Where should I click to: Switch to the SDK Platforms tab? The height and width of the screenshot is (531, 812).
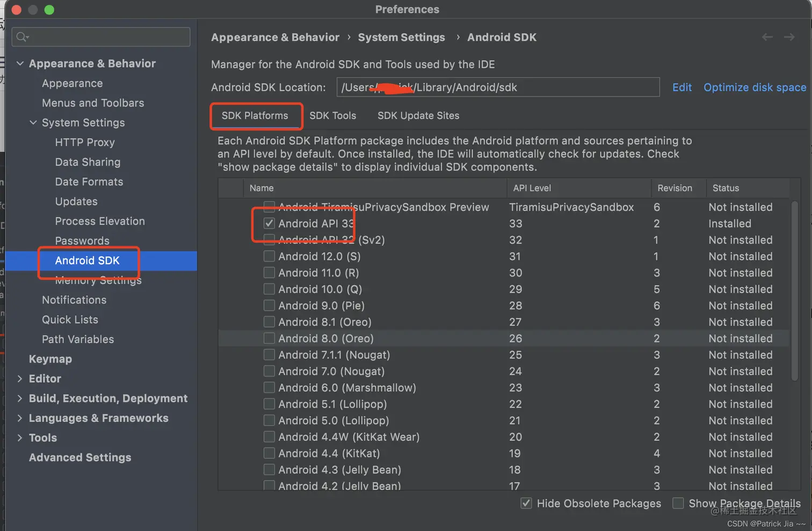click(255, 115)
